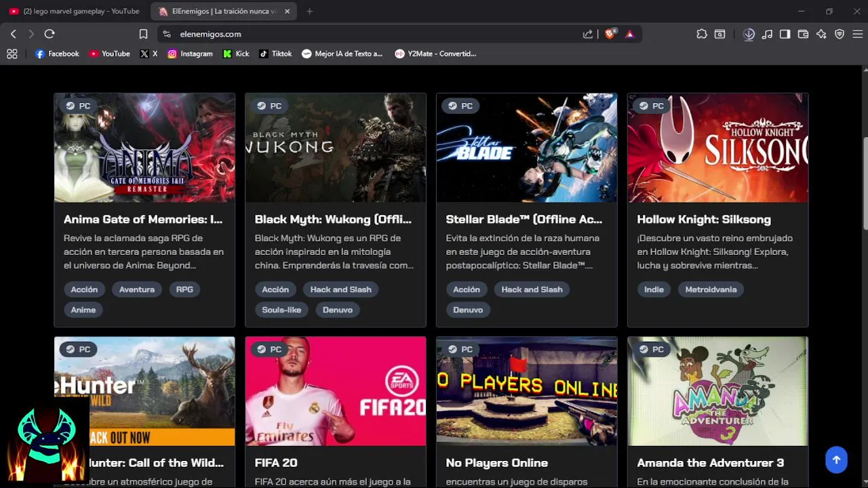
Task: Open the X bookmark
Action: (x=149, y=54)
